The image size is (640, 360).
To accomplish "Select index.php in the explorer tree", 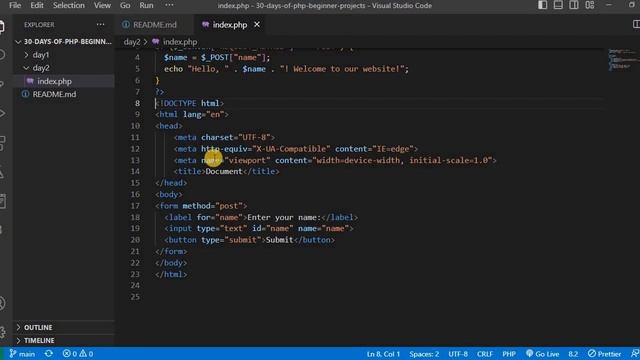I will point(64,81).
